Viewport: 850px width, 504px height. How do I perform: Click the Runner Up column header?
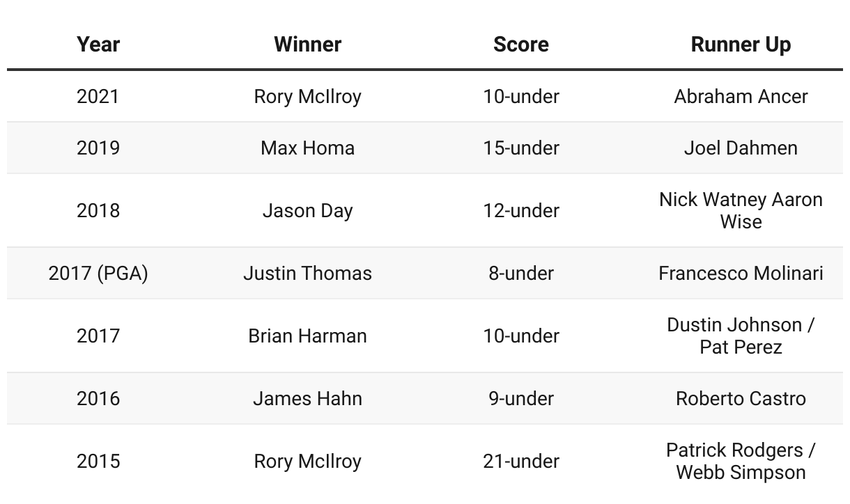741,45
